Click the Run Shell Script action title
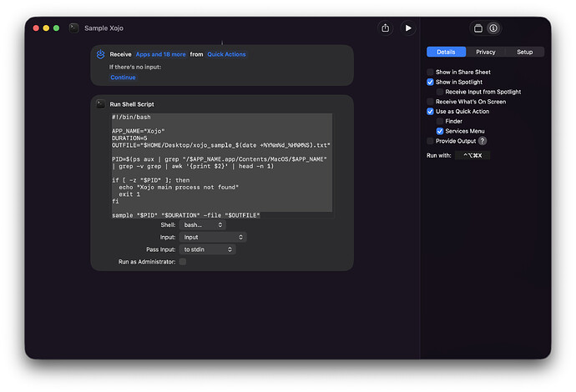Viewport: 576px width, 392px height. click(132, 104)
